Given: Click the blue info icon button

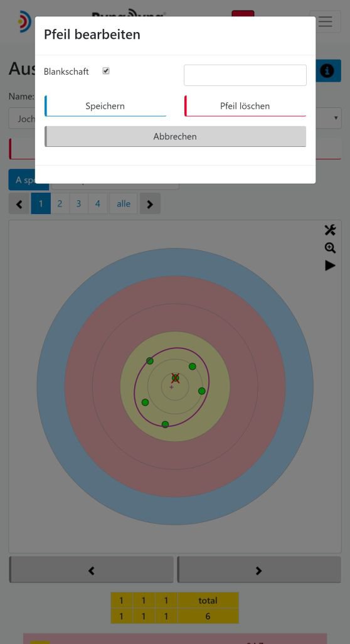Looking at the screenshot, I should (x=328, y=71).
